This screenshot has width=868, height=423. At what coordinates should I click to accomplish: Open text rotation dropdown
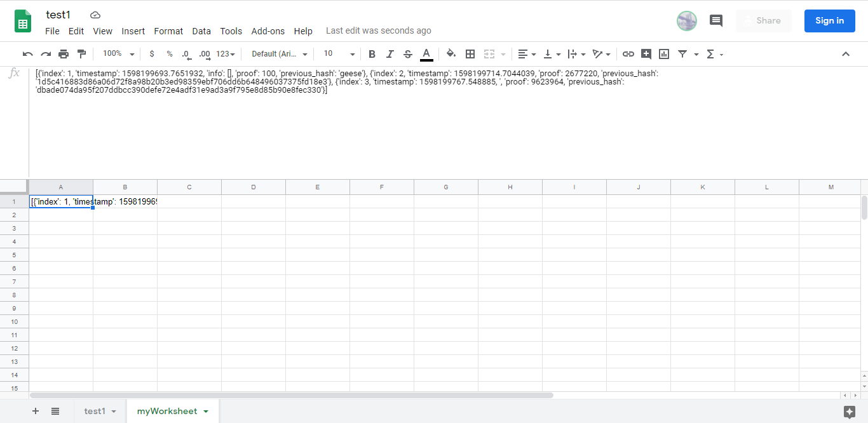[x=601, y=54]
